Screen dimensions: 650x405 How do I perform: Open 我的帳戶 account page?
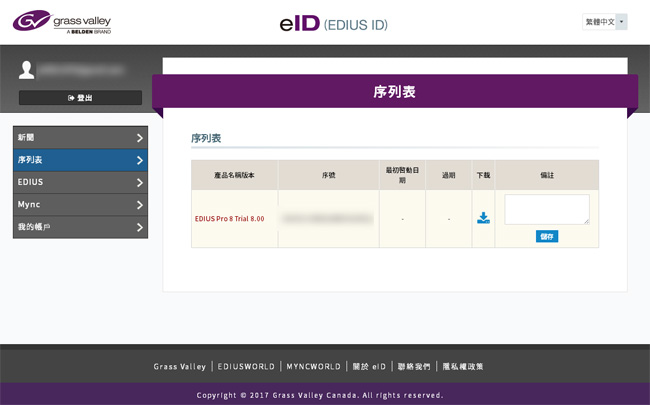tap(80, 228)
